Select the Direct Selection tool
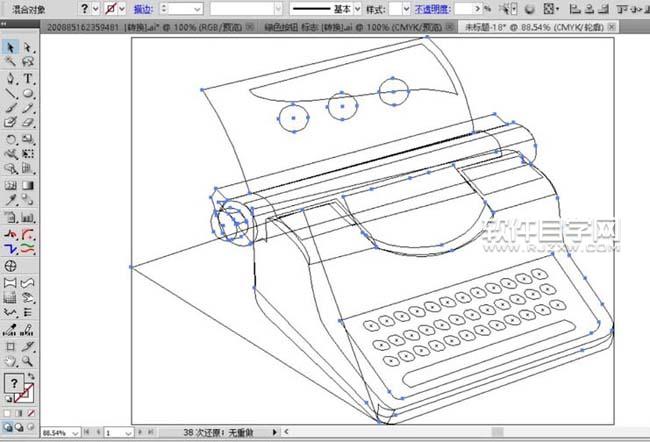650x442 pixels. [x=28, y=47]
